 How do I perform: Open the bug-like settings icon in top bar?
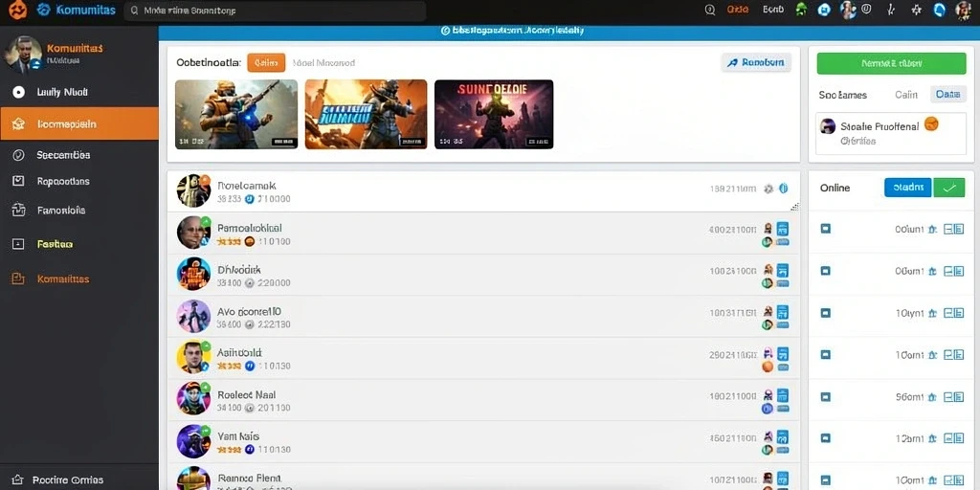pos(916,10)
